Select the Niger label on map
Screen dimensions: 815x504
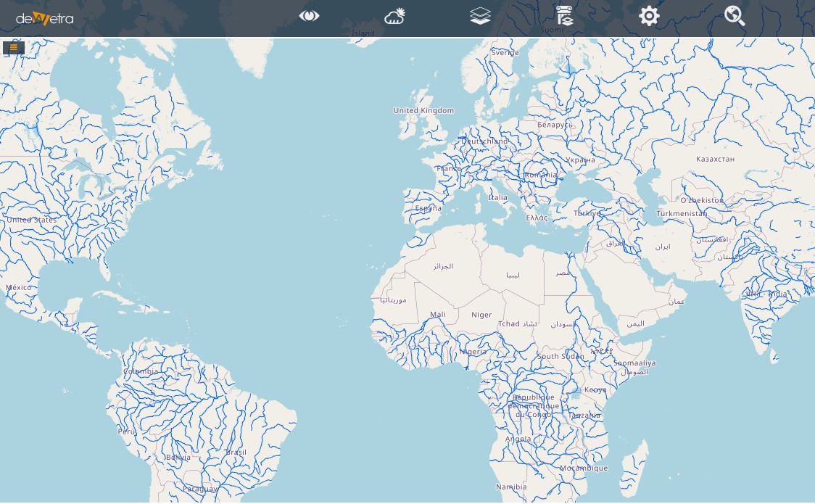[x=481, y=315]
